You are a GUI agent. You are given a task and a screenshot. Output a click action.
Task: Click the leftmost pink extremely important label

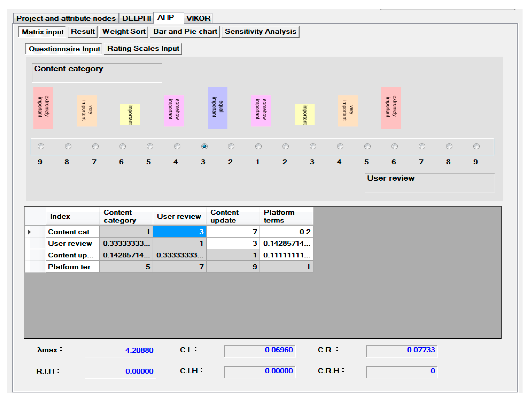pos(43,108)
